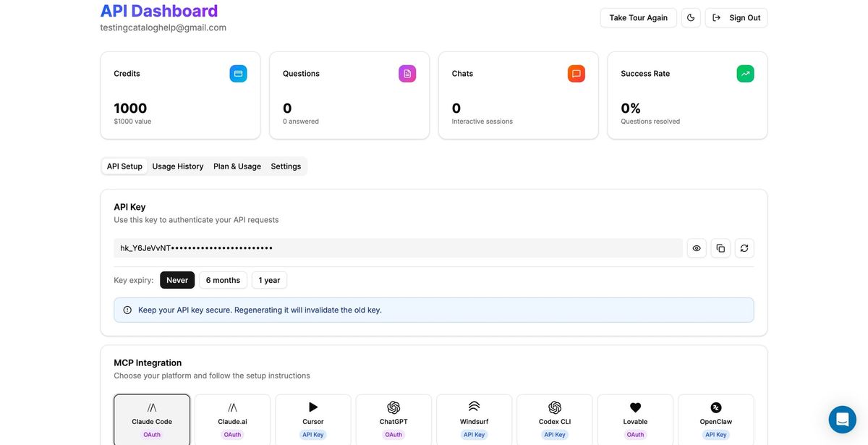The image size is (868, 445).
Task: Click the Success Rate trend icon
Action: pos(745,74)
